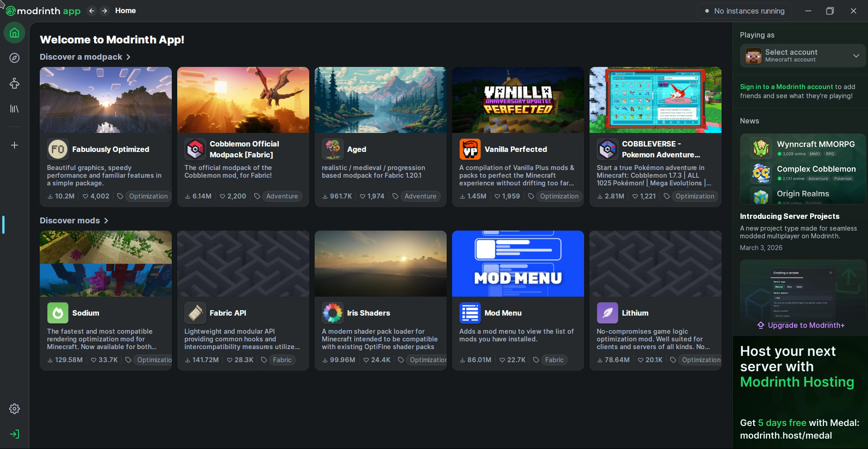This screenshot has height=449, width=868.
Task: Go back using the back arrow
Action: 92,11
